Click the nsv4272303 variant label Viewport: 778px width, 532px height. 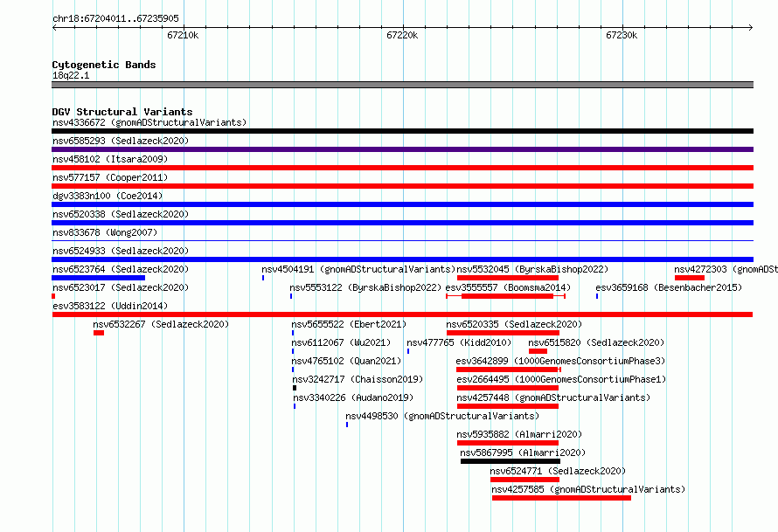pyautogui.click(x=726, y=269)
